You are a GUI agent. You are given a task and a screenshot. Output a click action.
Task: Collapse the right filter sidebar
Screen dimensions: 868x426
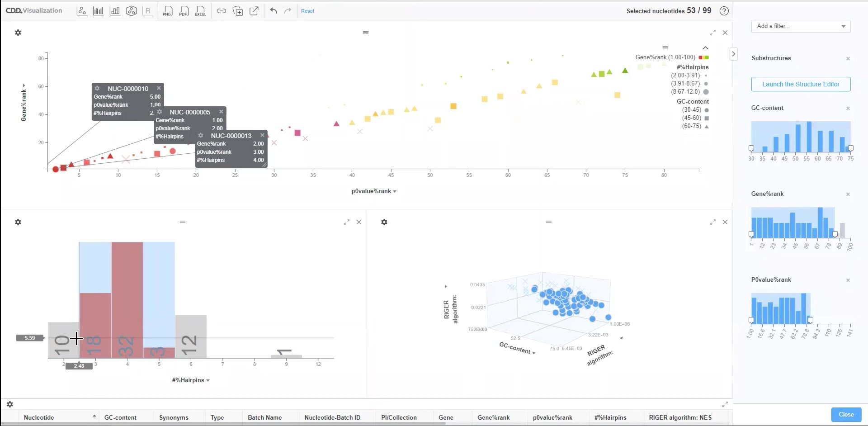tap(733, 54)
